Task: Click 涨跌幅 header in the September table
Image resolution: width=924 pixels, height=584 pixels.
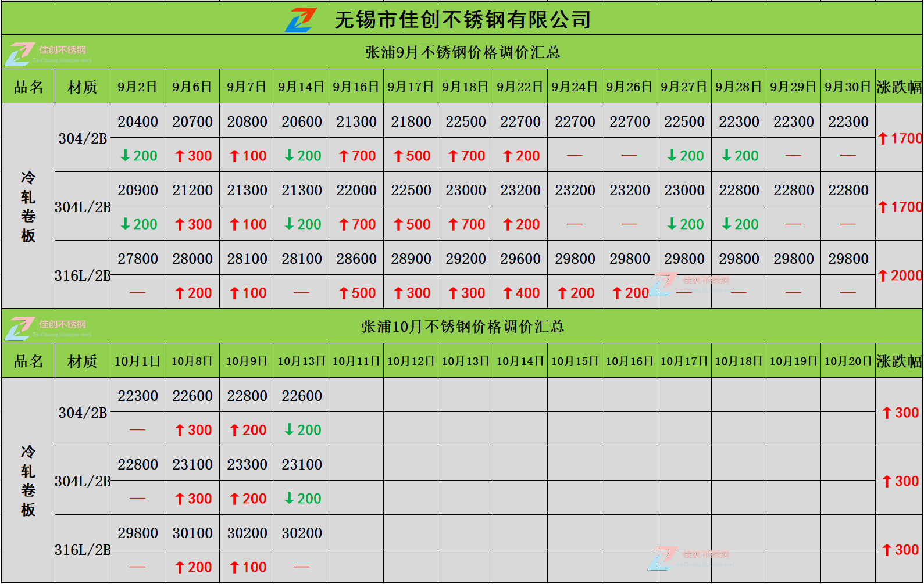Action: [x=900, y=87]
